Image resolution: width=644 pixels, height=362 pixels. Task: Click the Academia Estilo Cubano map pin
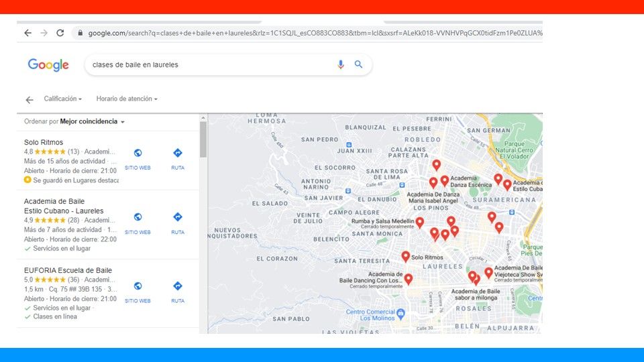tap(507, 185)
